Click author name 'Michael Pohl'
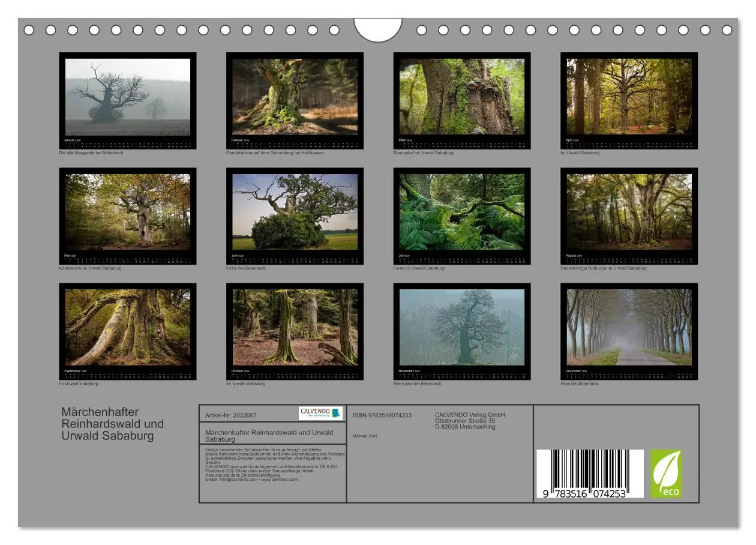This screenshot has width=756, height=545. (x=364, y=436)
